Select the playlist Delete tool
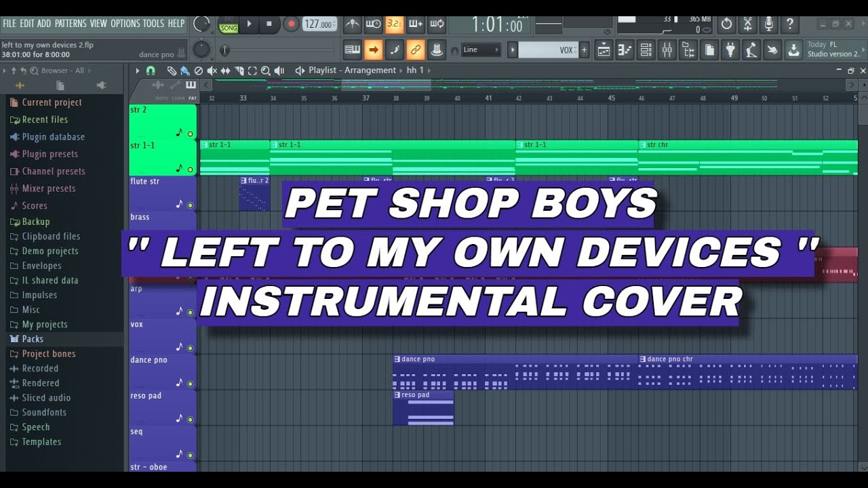 (198, 70)
